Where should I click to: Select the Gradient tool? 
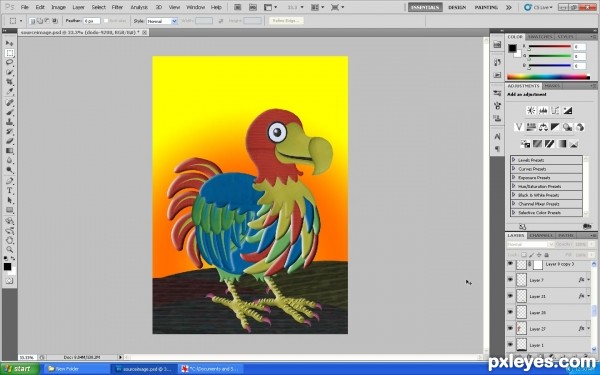tap(10, 151)
